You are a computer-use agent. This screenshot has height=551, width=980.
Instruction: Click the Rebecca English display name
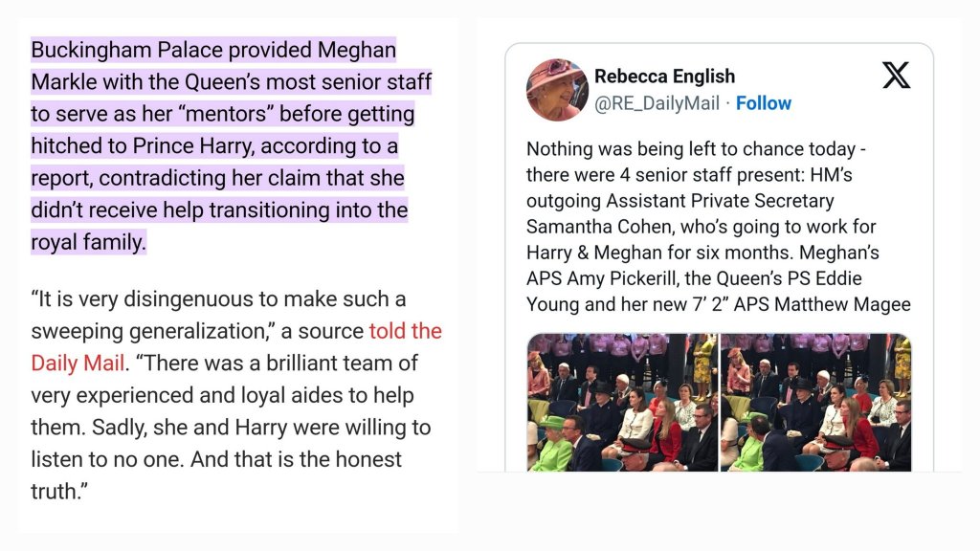(664, 77)
